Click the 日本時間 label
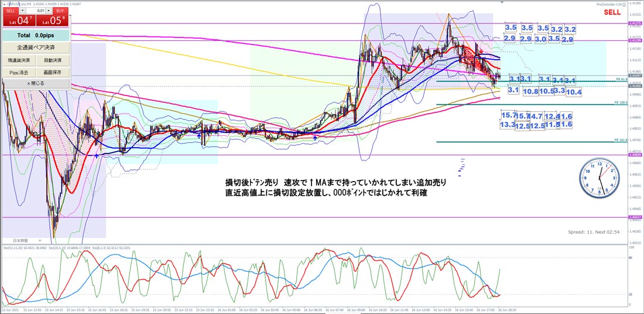Image resolution: width=644 pixels, height=314 pixels. click(x=22, y=241)
